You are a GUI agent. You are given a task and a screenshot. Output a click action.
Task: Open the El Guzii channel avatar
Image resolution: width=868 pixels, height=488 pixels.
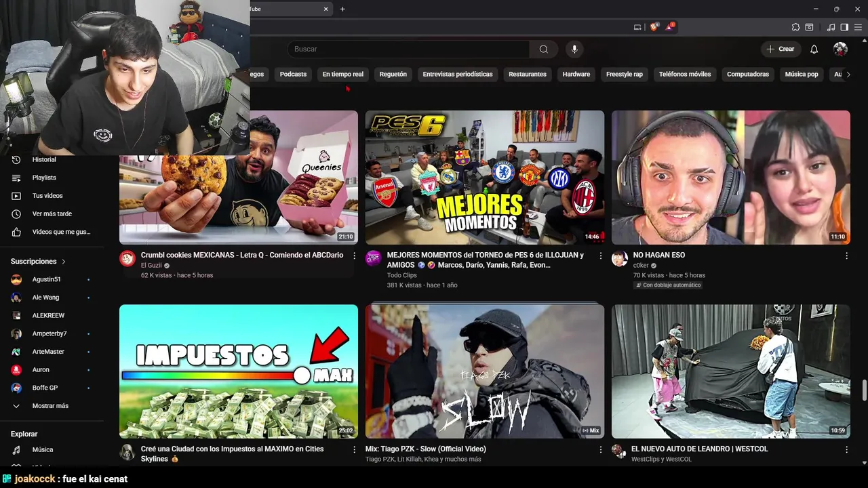[127, 258]
